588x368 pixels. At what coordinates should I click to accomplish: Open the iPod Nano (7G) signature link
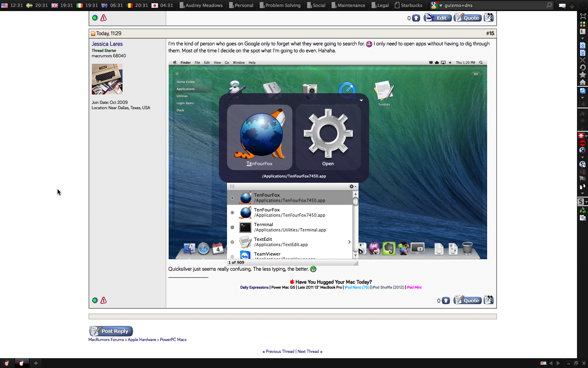coord(357,287)
